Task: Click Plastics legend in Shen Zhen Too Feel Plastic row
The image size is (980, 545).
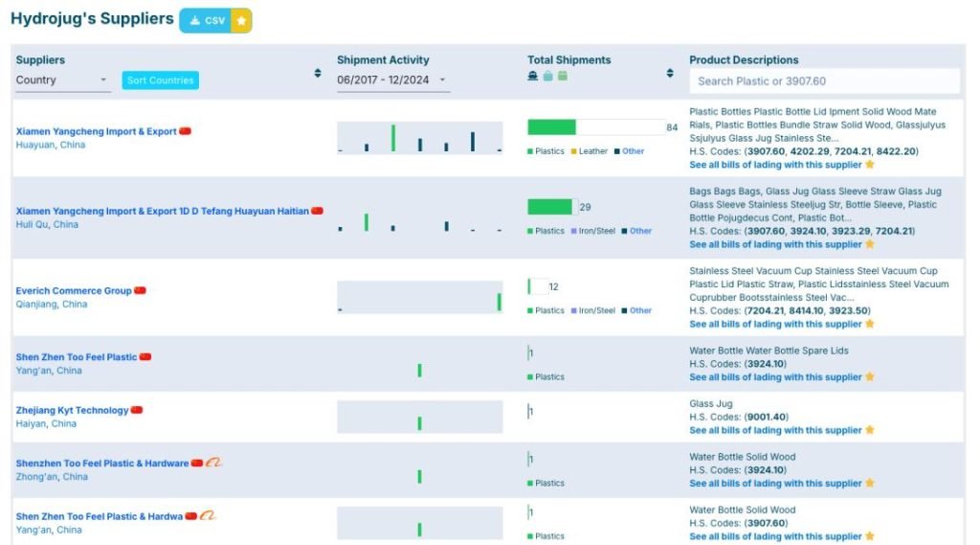Action: [x=546, y=377]
